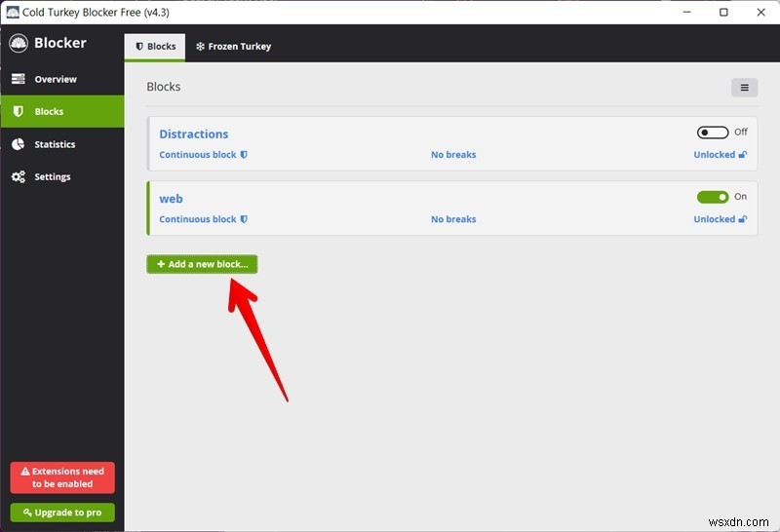Minimize the Cold Turkey Blocker window
The height and width of the screenshot is (532, 780).
[687, 12]
